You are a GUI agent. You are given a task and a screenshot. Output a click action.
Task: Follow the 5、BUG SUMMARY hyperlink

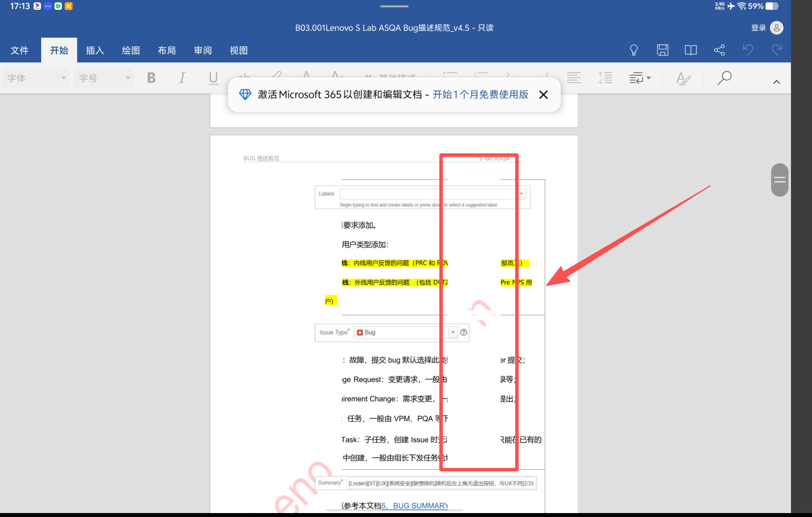tap(414, 506)
